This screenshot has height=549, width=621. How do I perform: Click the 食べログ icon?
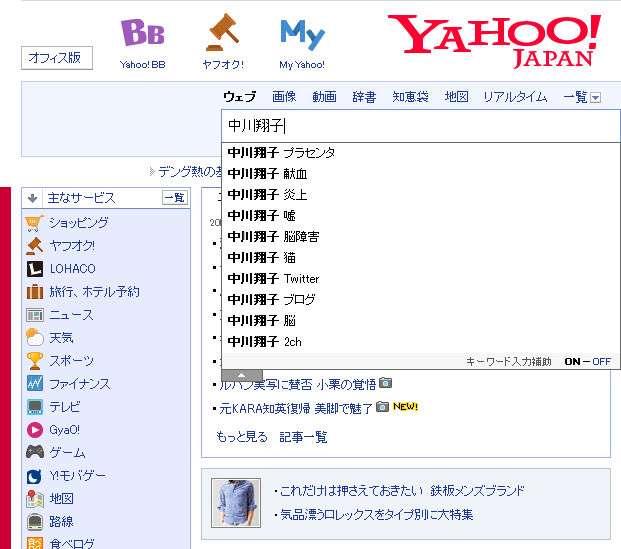click(x=34, y=543)
